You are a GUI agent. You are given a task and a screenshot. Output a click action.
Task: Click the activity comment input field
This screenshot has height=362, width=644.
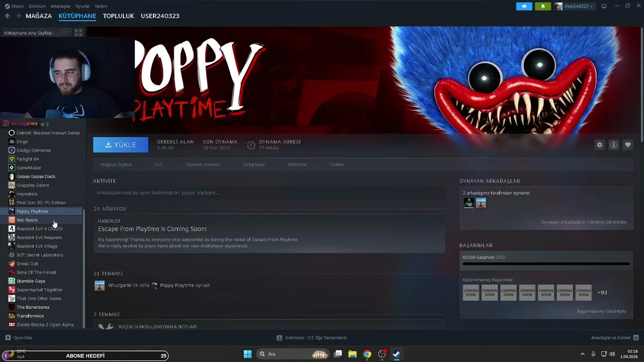point(269,193)
